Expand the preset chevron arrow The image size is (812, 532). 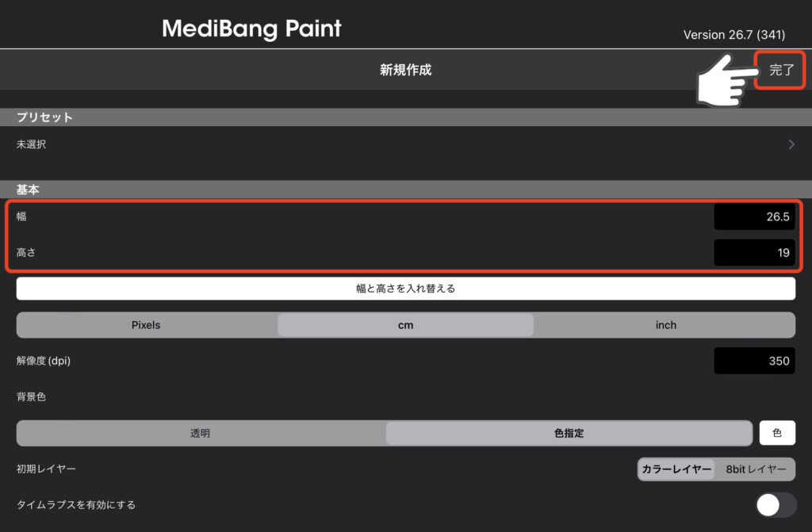[x=791, y=144]
